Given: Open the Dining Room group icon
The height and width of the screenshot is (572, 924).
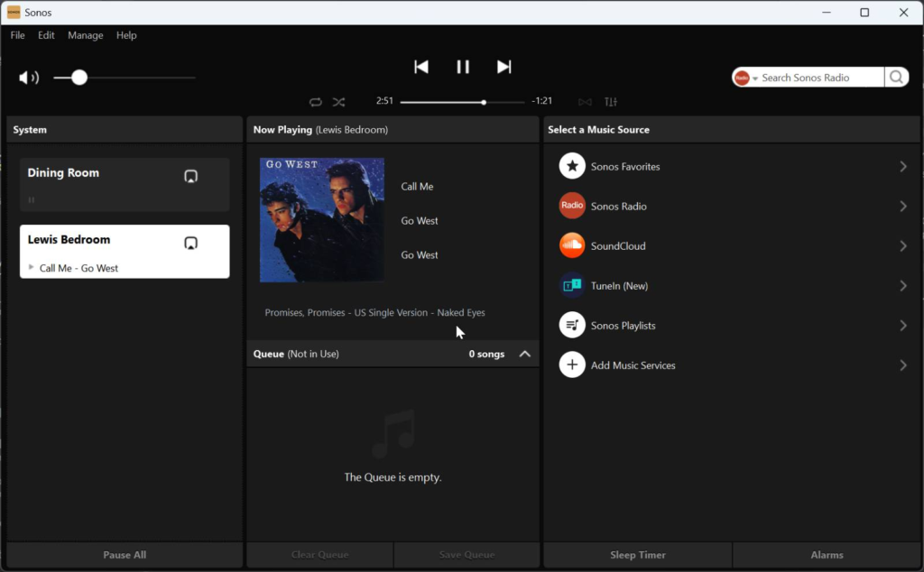Looking at the screenshot, I should (x=190, y=176).
